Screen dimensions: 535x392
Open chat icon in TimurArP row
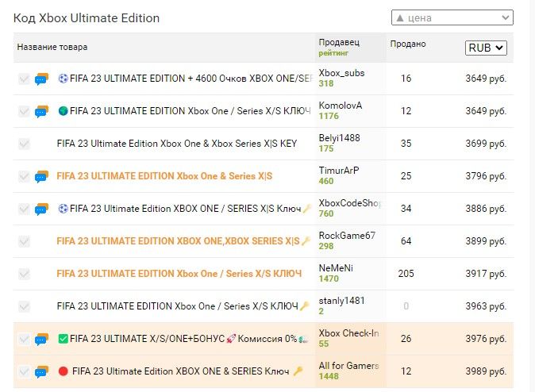click(x=41, y=176)
